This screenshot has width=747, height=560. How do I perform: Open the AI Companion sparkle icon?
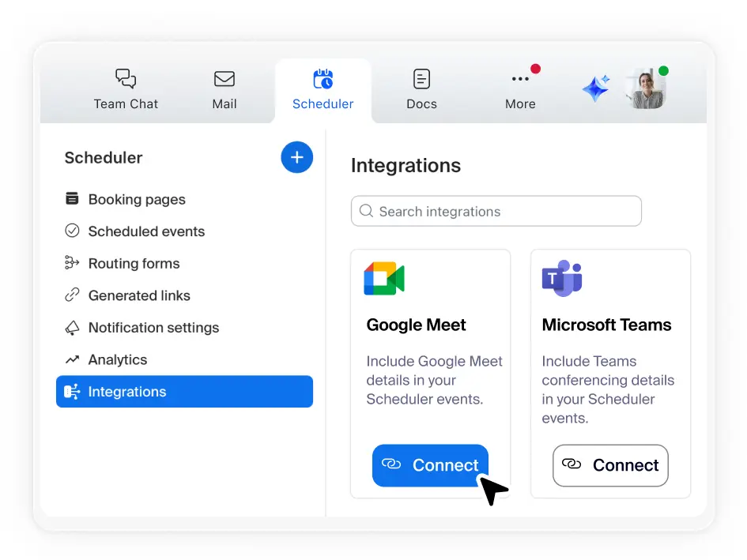[x=596, y=88]
